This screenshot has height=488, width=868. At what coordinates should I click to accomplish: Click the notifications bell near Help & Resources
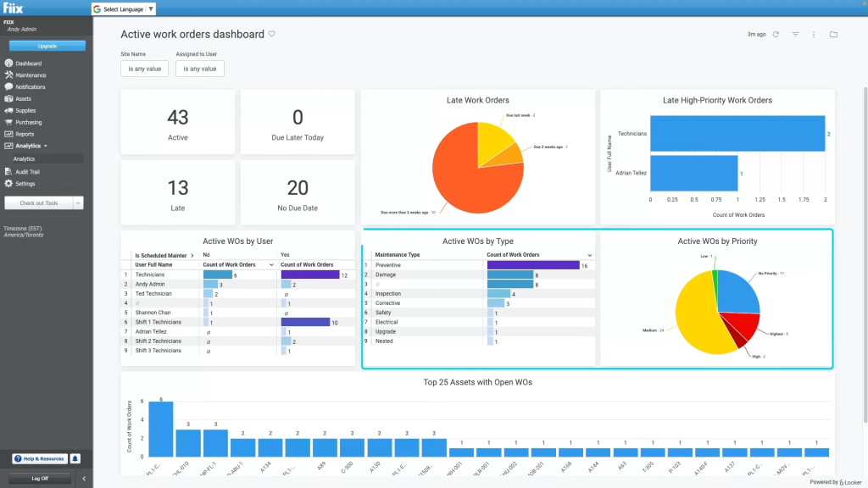[x=76, y=458]
